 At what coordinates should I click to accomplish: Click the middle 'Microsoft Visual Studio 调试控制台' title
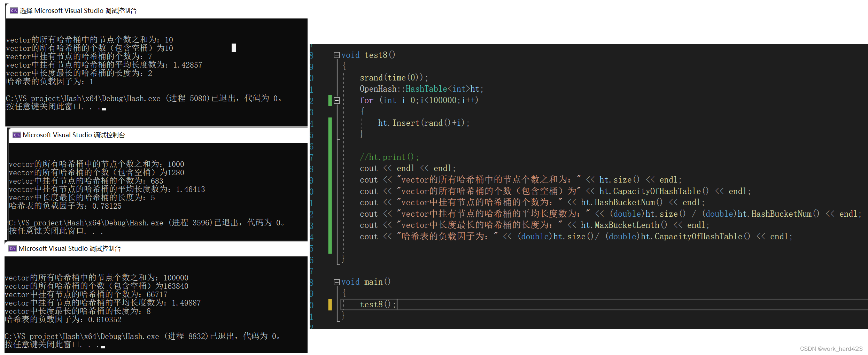[74, 135]
